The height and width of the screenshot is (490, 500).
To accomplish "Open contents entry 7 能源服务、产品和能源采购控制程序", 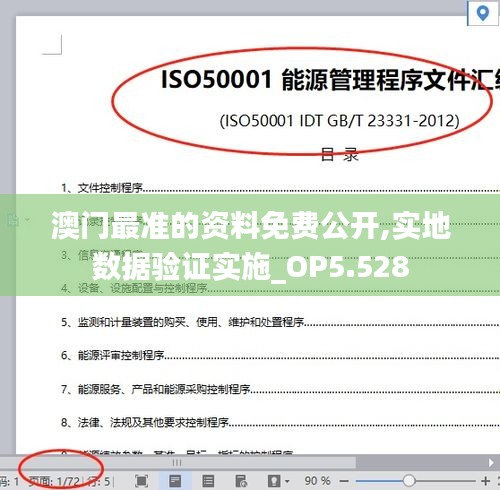I will (155, 389).
